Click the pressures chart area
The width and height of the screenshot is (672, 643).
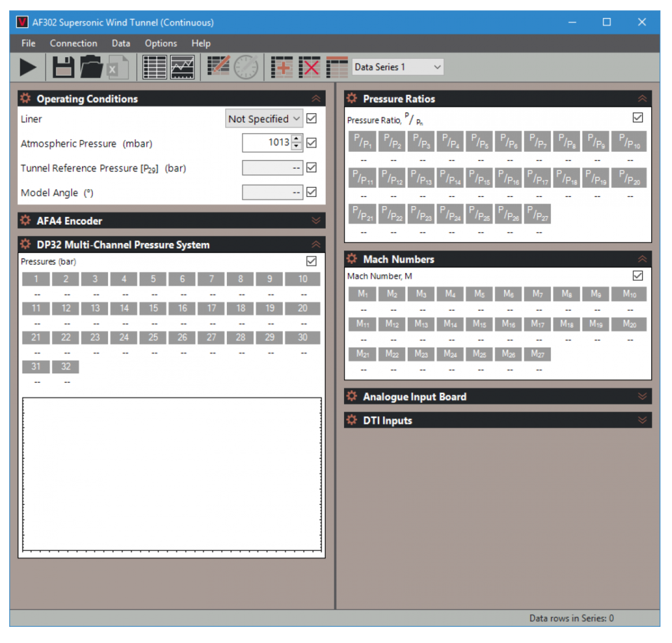coord(172,474)
